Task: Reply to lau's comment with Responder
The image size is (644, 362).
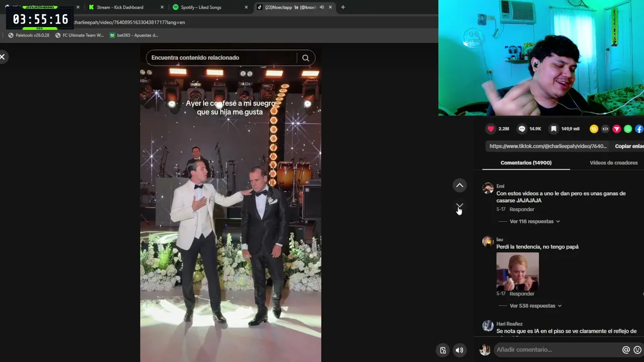Action: coord(522,294)
